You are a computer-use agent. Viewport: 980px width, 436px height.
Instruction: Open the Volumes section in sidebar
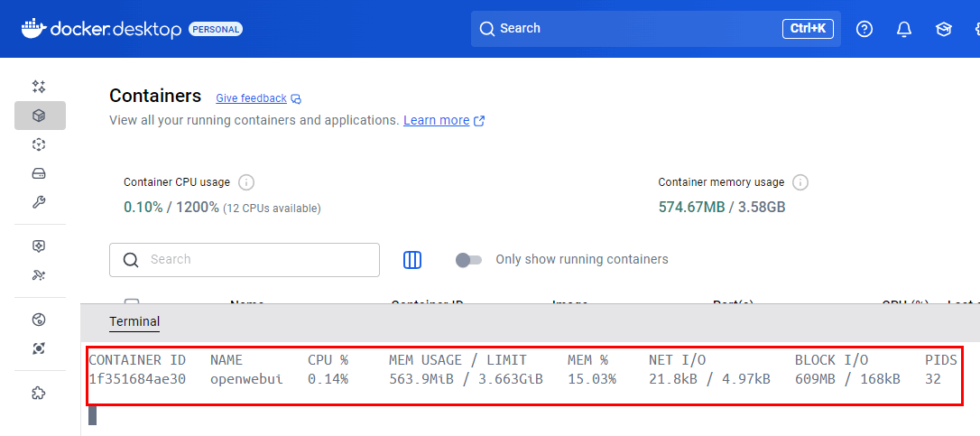point(39,173)
